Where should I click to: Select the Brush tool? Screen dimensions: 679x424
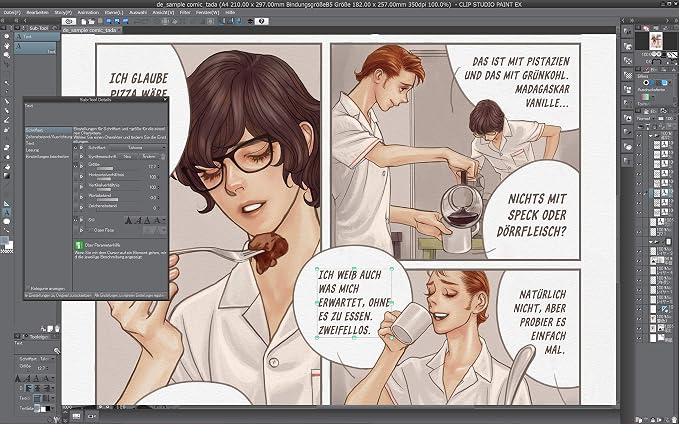click(6, 120)
